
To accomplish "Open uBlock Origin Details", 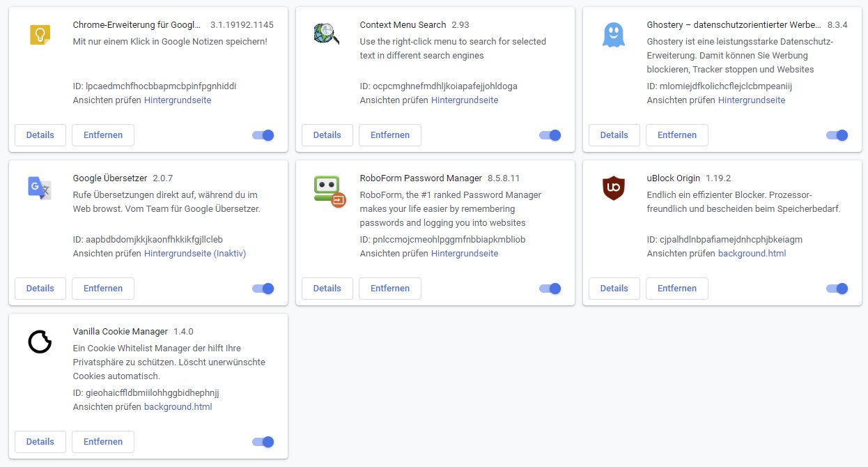I will click(x=614, y=289).
